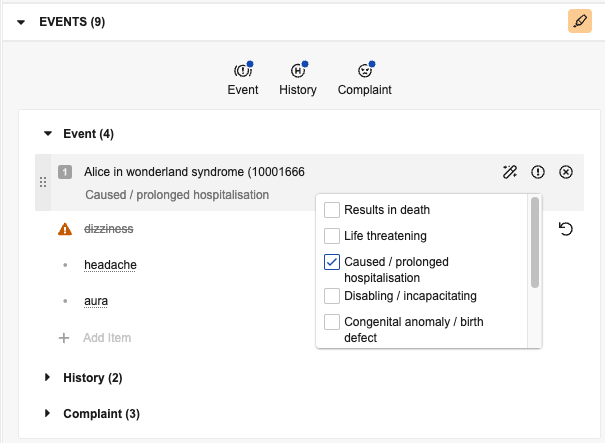The height and width of the screenshot is (443, 605).
Task: Tick the Disabling / incapacitating checkbox
Action: 332,296
